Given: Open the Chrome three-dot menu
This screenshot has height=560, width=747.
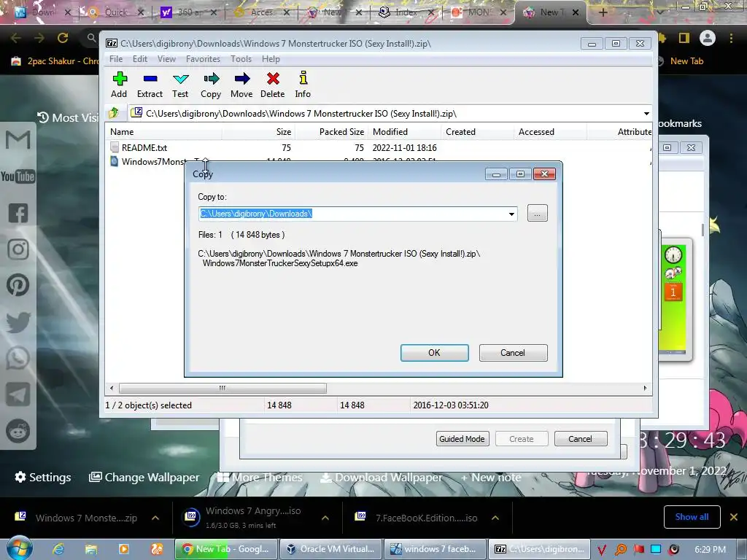Looking at the screenshot, I should (x=731, y=38).
